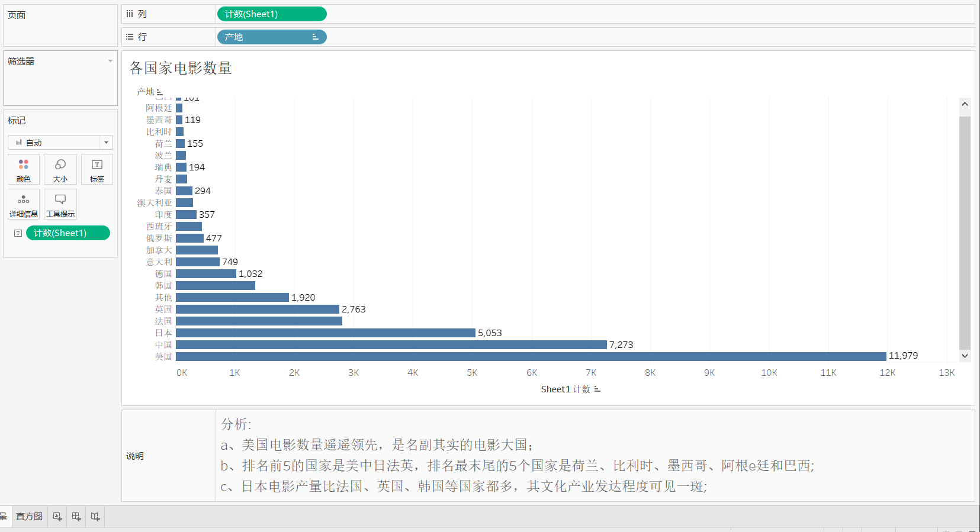Viewport: 980px width, 532px height.
Task: Select the 日本 bar labeled 5,053
Action: coord(326,333)
